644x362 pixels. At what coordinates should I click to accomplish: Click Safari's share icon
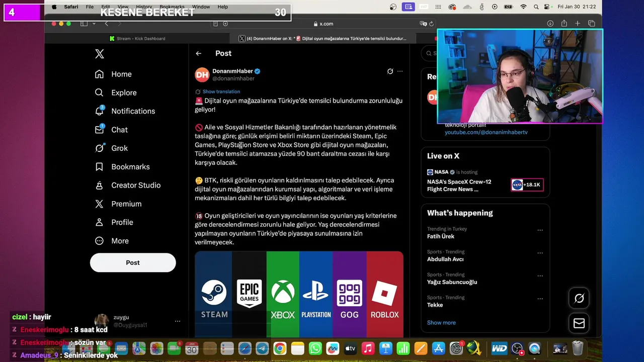564,24
